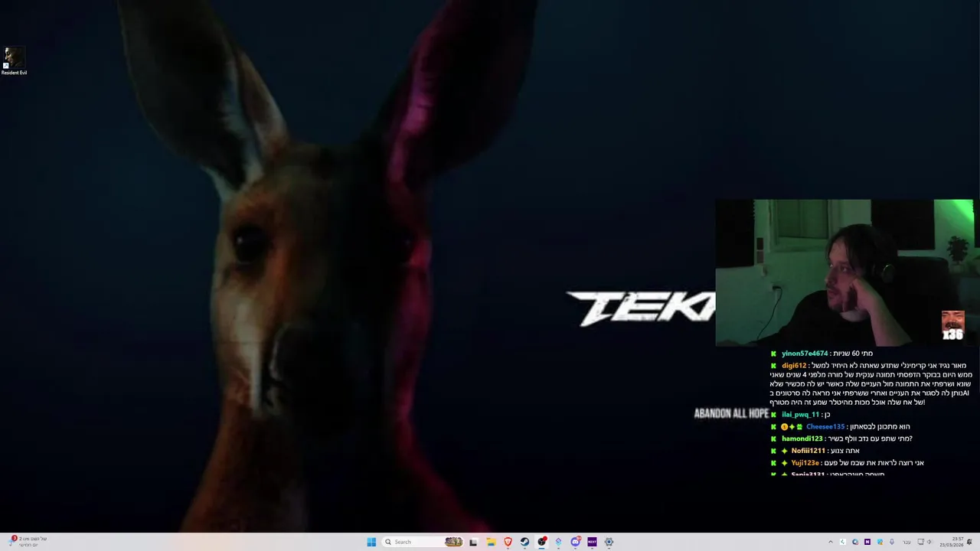Open the notification bell in the tray
980x551 pixels.
(x=969, y=542)
